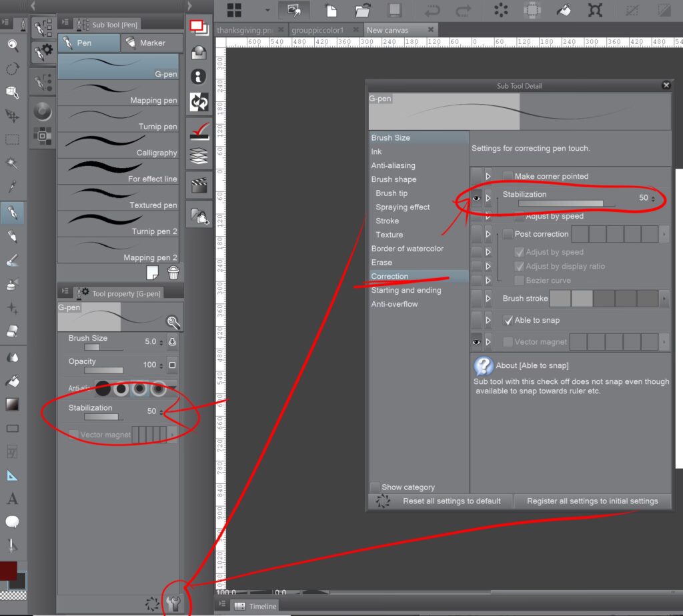Click Register all settings to initial settings
Image resolution: width=683 pixels, height=616 pixels.
tap(592, 501)
